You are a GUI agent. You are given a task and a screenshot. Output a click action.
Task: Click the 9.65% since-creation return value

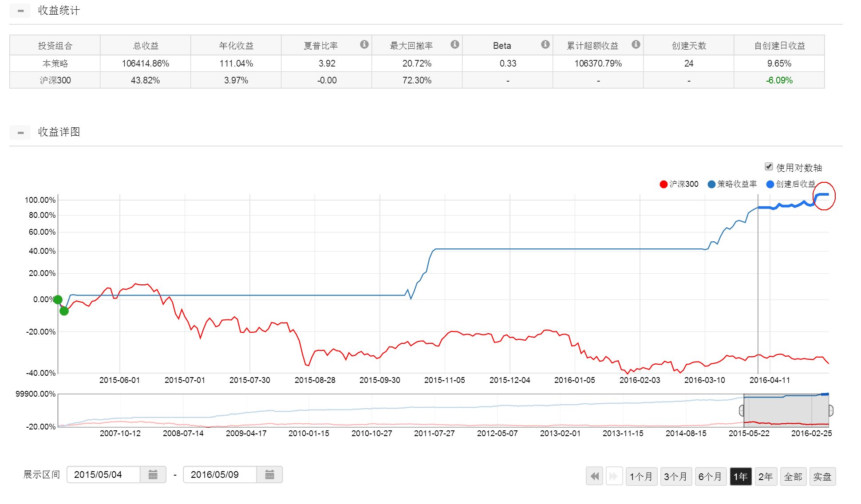[779, 63]
